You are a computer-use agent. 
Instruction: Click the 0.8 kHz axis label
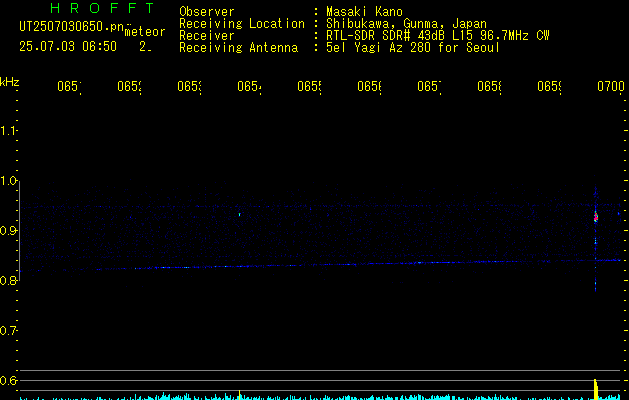click(8, 280)
